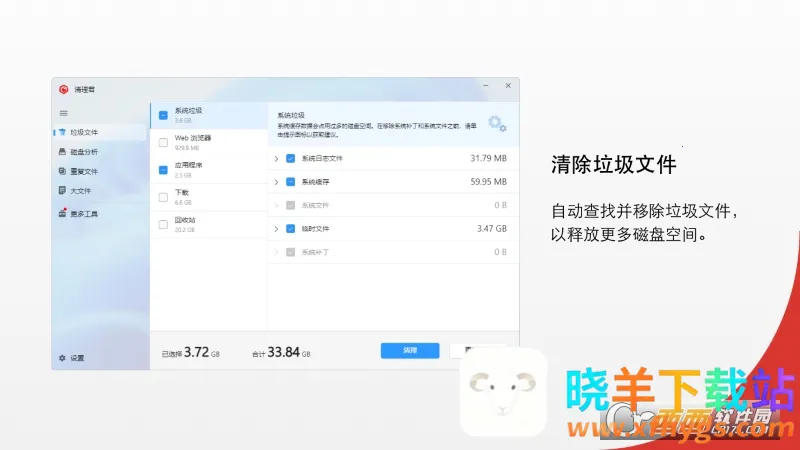Uncheck the 临时文件 checkbox
This screenshot has height=450, width=800.
[x=290, y=229]
